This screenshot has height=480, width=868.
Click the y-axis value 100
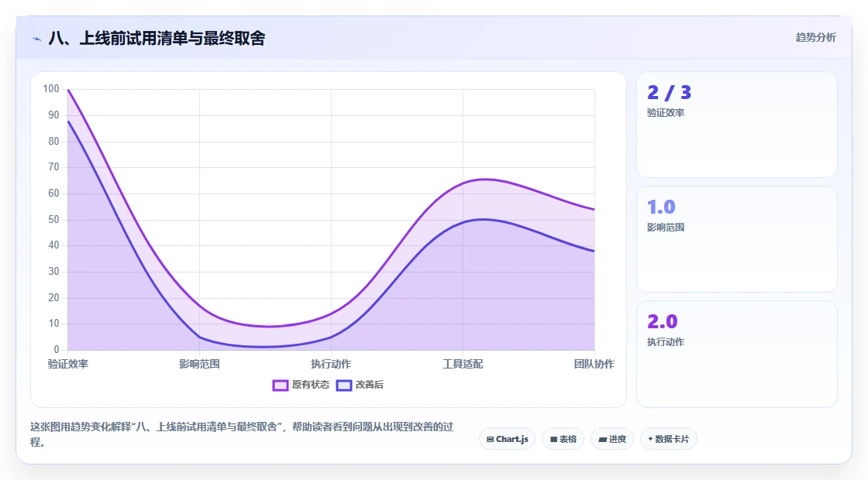[x=51, y=88]
